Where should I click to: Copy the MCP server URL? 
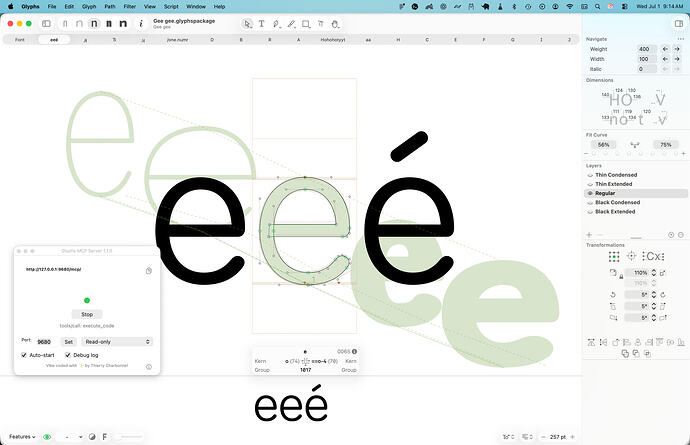click(149, 271)
